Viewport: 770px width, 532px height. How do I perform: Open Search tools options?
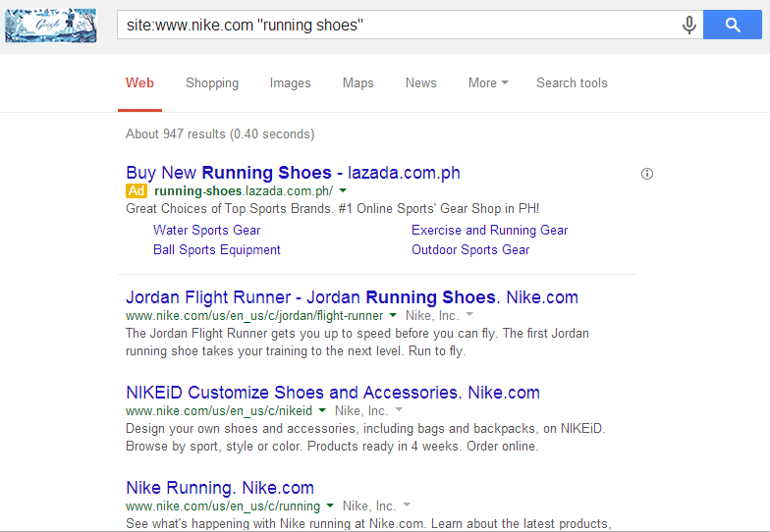pyautogui.click(x=572, y=82)
